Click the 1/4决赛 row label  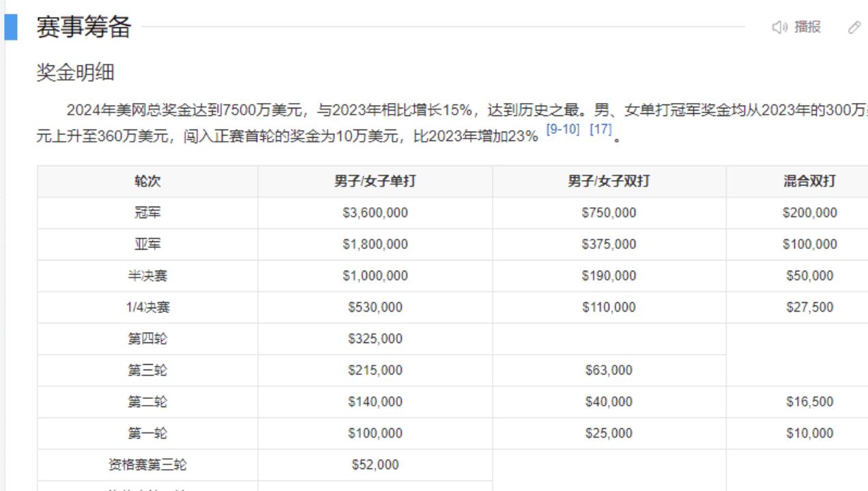pos(147,308)
